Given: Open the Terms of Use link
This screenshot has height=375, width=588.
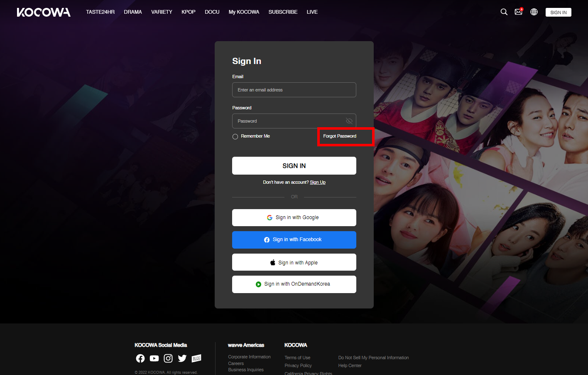Looking at the screenshot, I should [x=297, y=358].
